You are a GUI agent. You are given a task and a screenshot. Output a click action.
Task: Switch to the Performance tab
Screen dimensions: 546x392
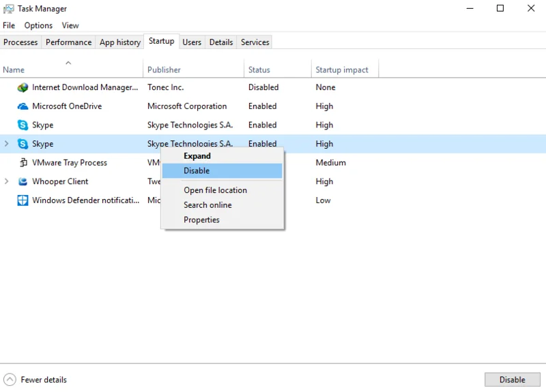(69, 42)
